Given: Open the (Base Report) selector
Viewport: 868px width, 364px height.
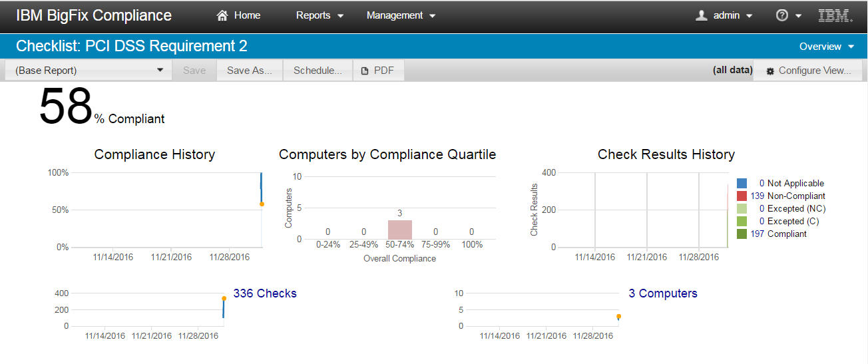Looking at the screenshot, I should 89,70.
